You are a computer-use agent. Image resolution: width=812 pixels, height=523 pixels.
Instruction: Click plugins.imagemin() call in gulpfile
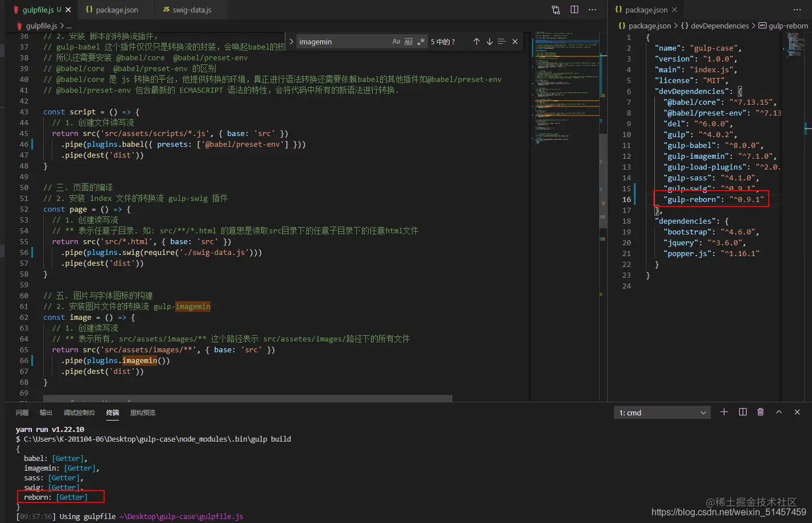pyautogui.click(x=116, y=360)
